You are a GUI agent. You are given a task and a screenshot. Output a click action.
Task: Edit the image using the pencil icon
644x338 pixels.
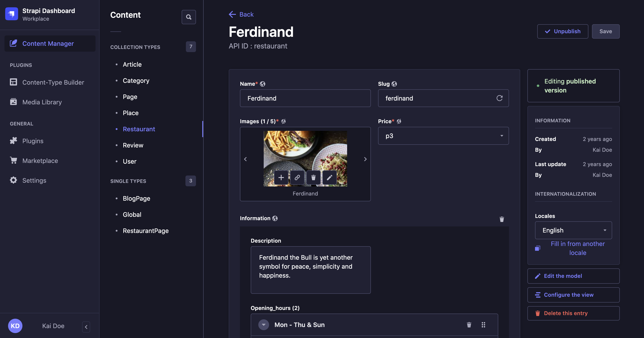pyautogui.click(x=329, y=178)
